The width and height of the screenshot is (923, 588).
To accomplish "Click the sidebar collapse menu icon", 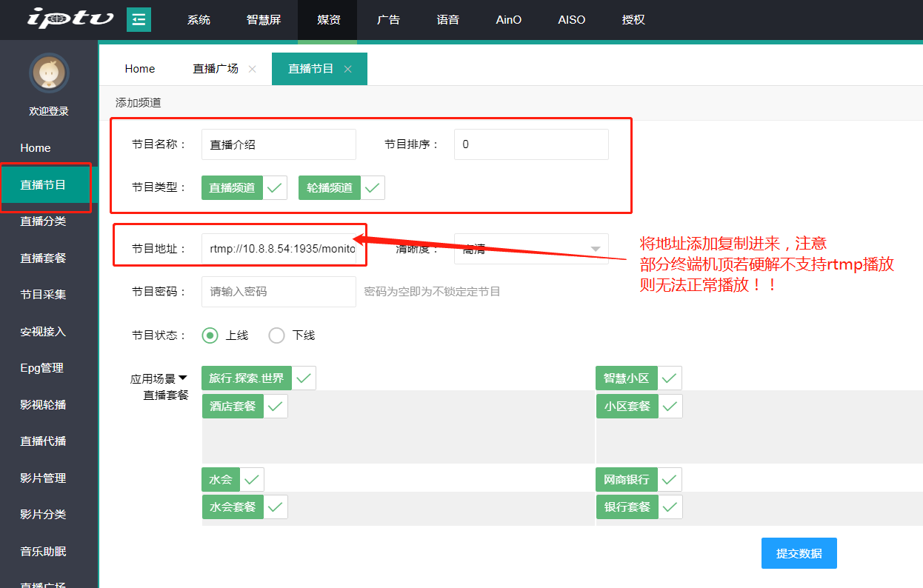I will [139, 19].
